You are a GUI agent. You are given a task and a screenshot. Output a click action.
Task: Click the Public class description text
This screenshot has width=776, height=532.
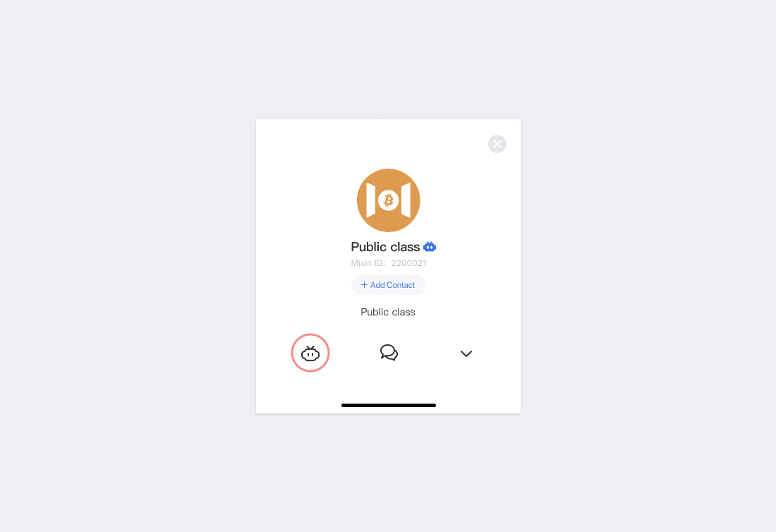(x=388, y=313)
